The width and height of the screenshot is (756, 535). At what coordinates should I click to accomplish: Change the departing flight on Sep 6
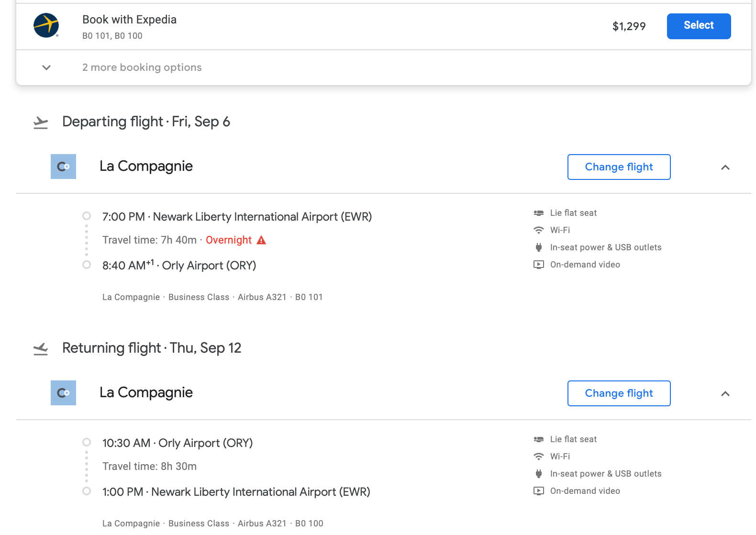coord(619,167)
